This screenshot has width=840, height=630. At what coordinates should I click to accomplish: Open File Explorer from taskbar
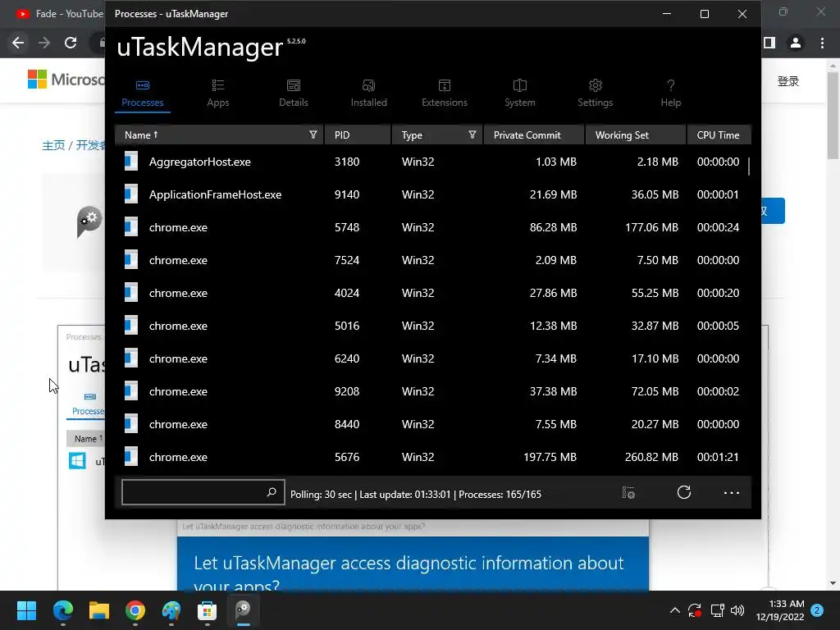pyautogui.click(x=99, y=610)
